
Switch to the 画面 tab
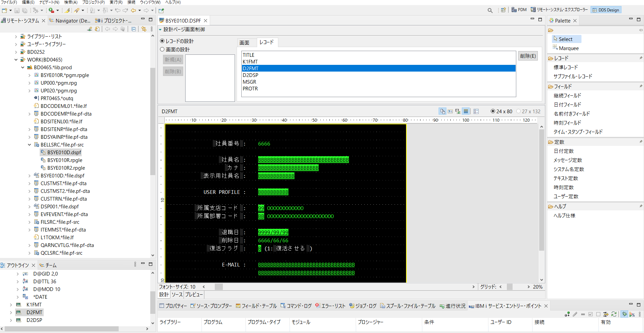(x=244, y=43)
